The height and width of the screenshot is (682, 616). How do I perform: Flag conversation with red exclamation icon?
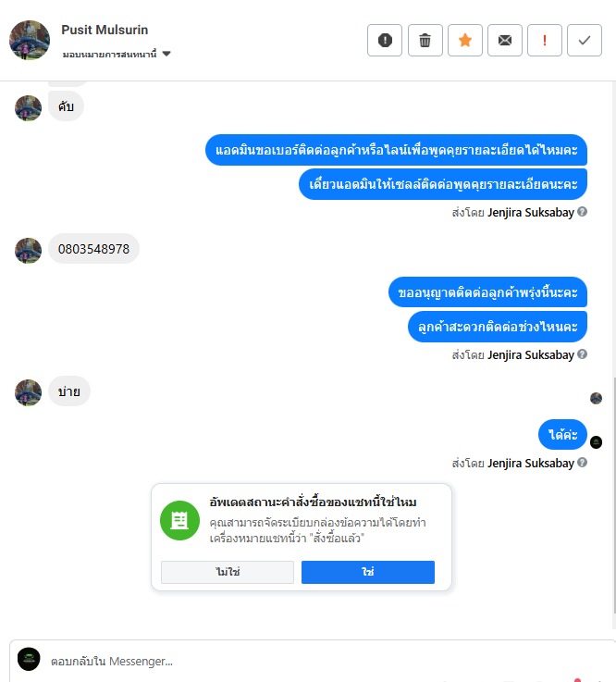point(545,41)
